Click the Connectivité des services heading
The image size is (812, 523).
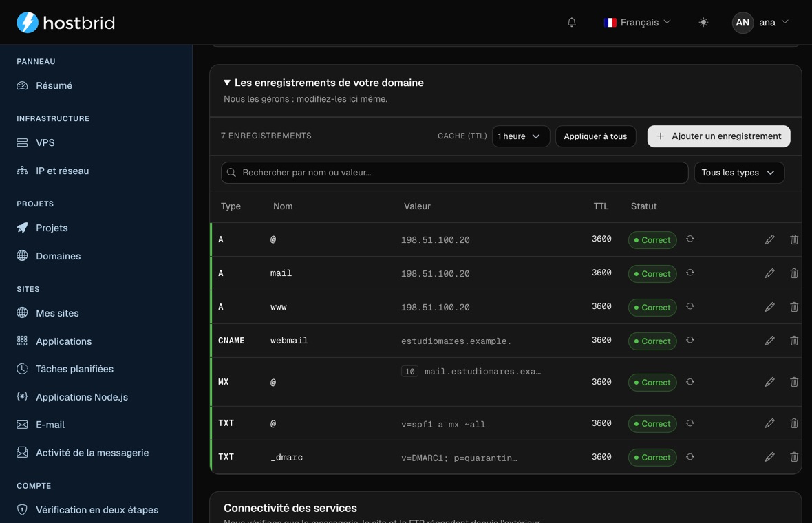click(x=290, y=508)
